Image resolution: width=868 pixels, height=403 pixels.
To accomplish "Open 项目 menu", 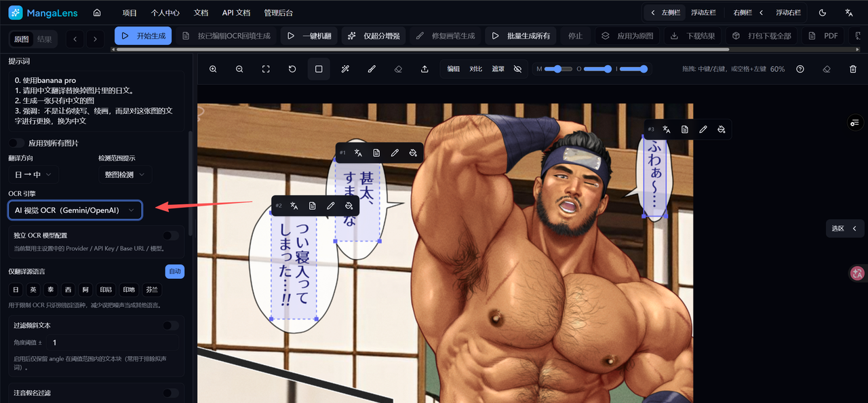I will (130, 13).
